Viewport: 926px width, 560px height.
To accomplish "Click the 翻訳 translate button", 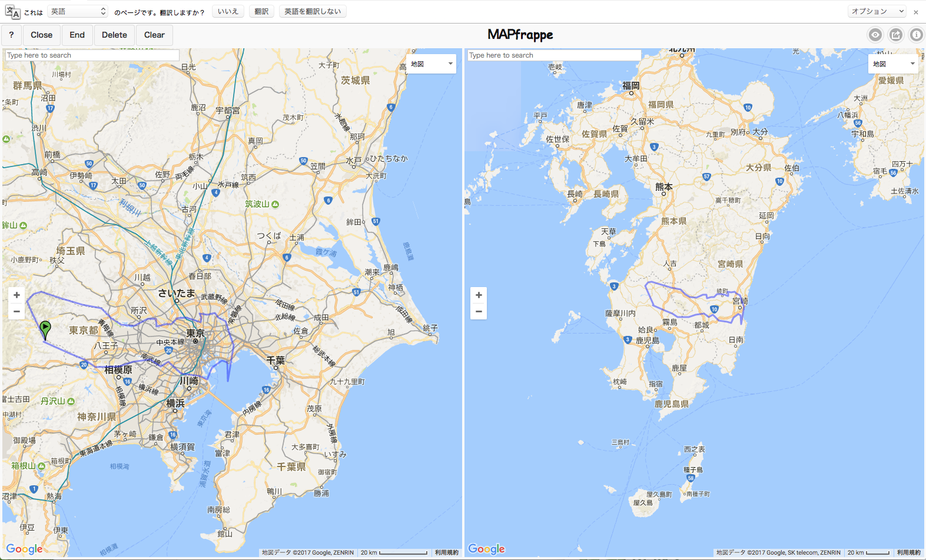I will 261,11.
